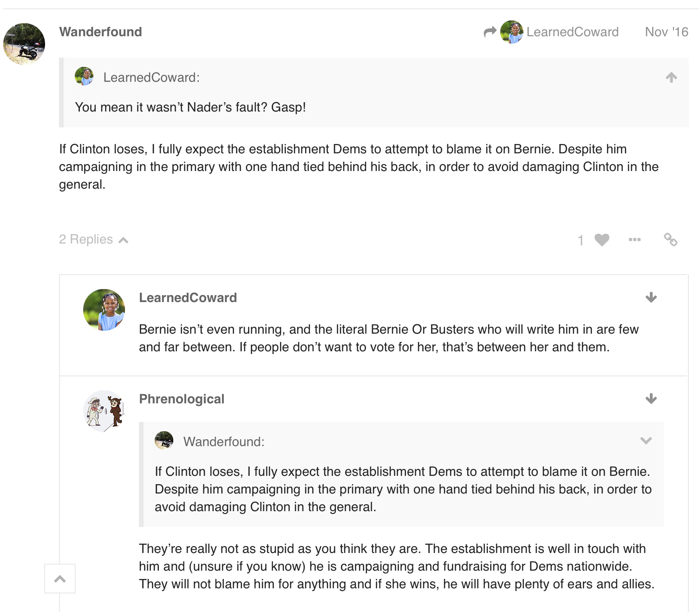The width and height of the screenshot is (700, 612).
Task: Open LearnedCoward username in replies
Action: 188,298
